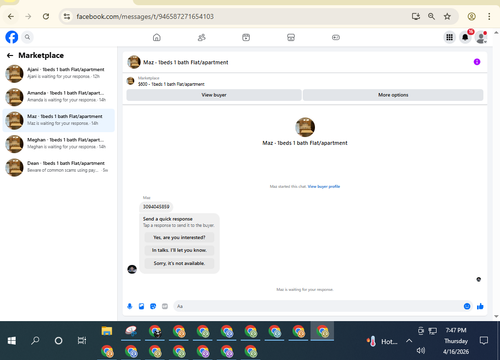The height and width of the screenshot is (360, 500).
Task: Click the View buyer profile link
Action: click(x=324, y=187)
